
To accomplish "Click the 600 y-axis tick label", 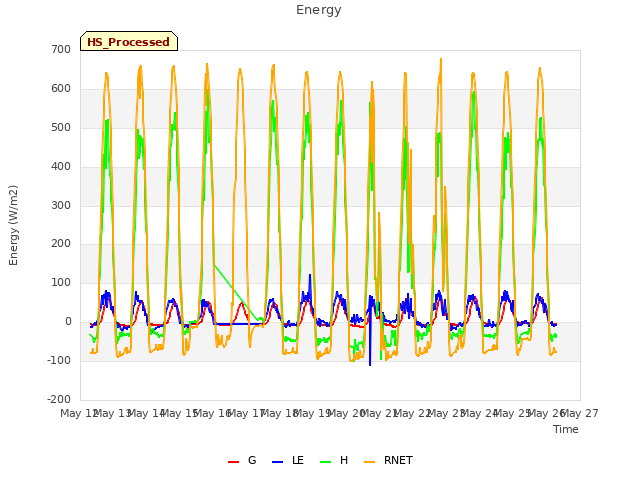I will tap(61, 89).
